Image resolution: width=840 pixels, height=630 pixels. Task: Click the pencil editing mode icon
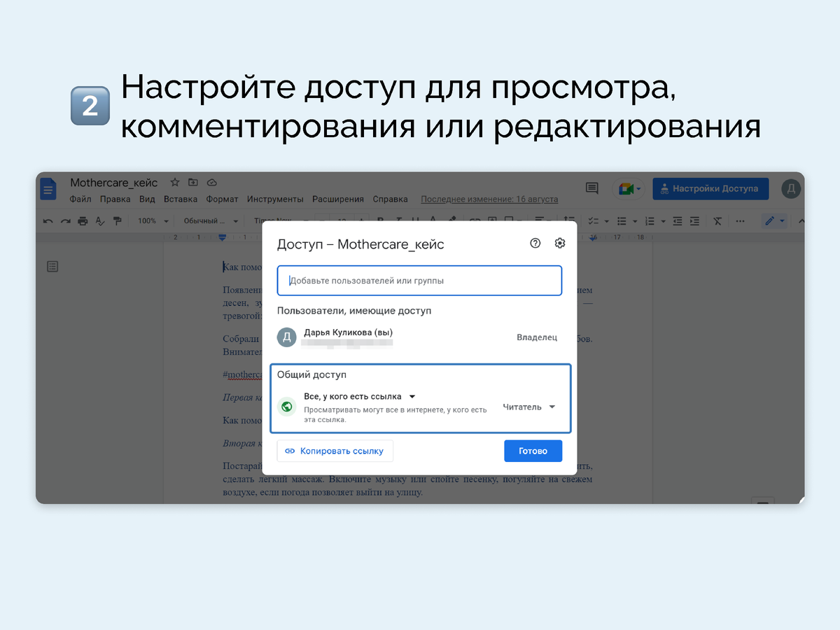pyautogui.click(x=770, y=221)
